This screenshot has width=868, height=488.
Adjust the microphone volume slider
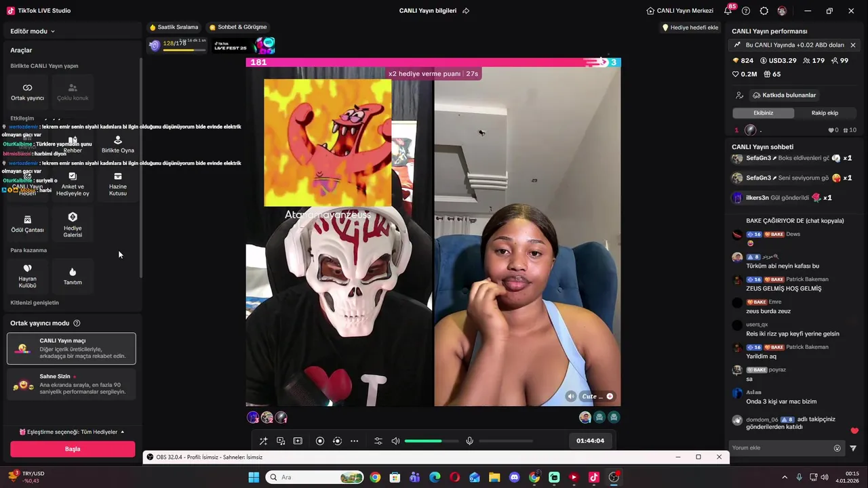[x=506, y=441]
